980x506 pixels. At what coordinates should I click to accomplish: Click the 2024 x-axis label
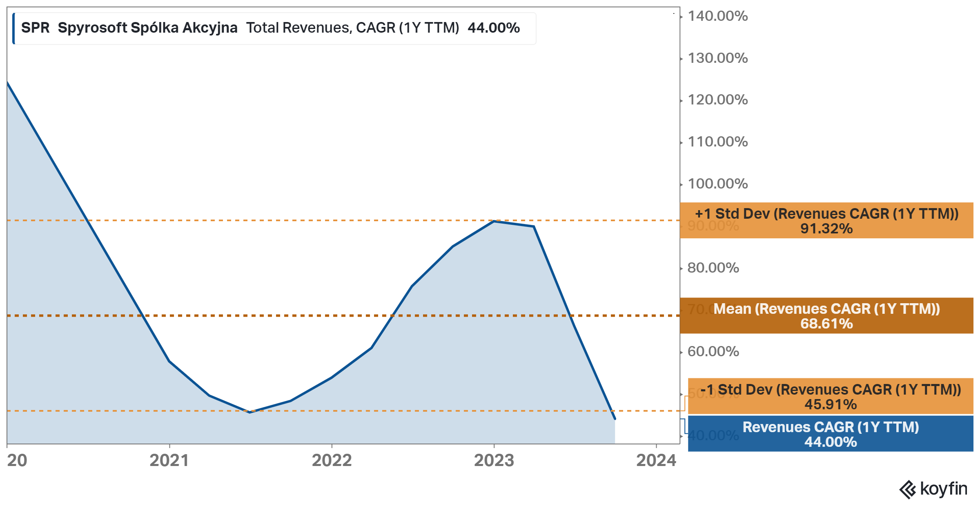tap(656, 460)
